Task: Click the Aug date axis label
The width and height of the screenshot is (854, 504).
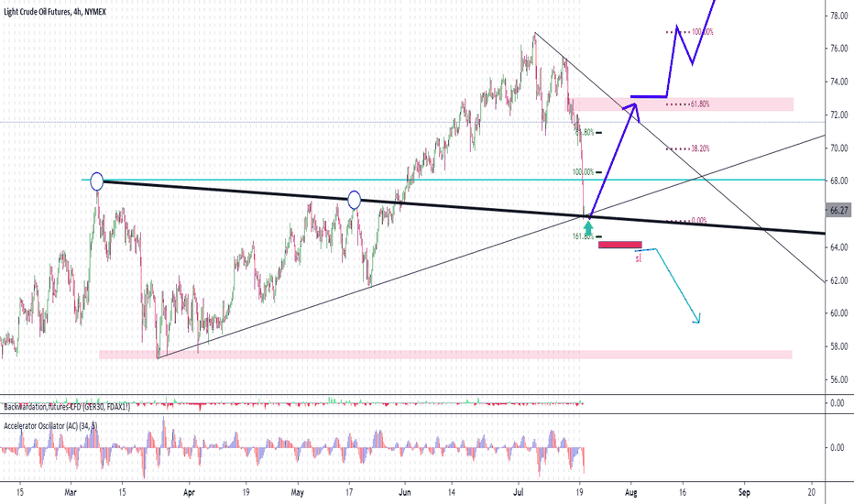Action: [631, 493]
